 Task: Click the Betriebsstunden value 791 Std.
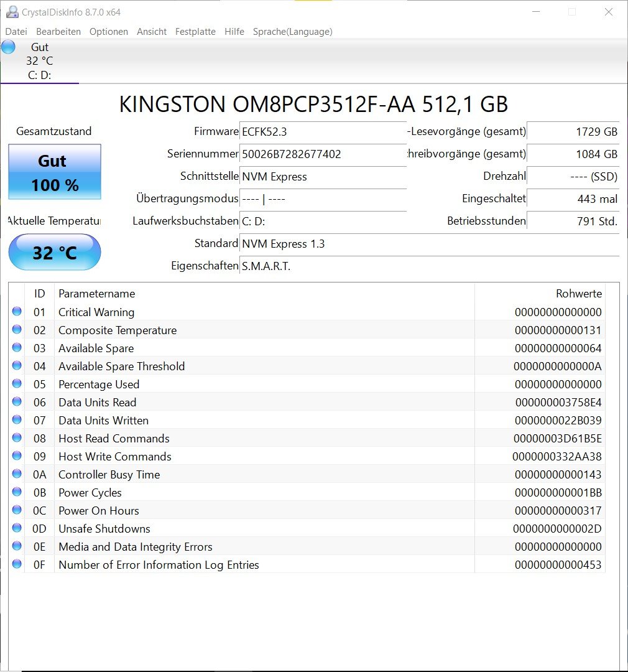pos(573,221)
